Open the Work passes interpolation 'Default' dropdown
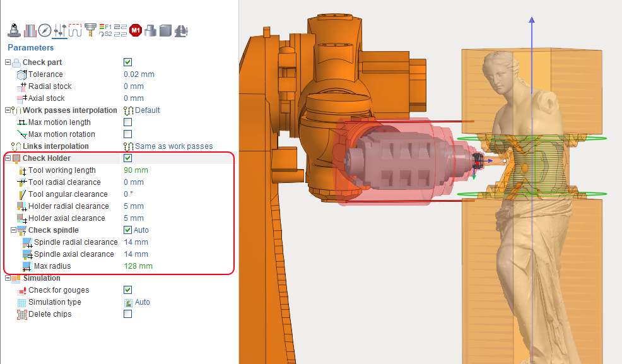The image size is (622, 364). (x=141, y=110)
